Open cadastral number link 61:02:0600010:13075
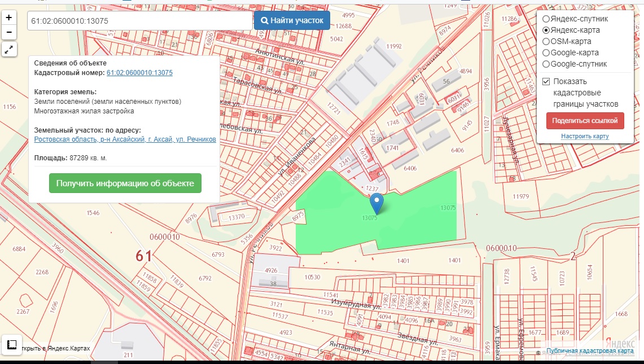The height and width of the screenshot is (364, 644). point(139,73)
